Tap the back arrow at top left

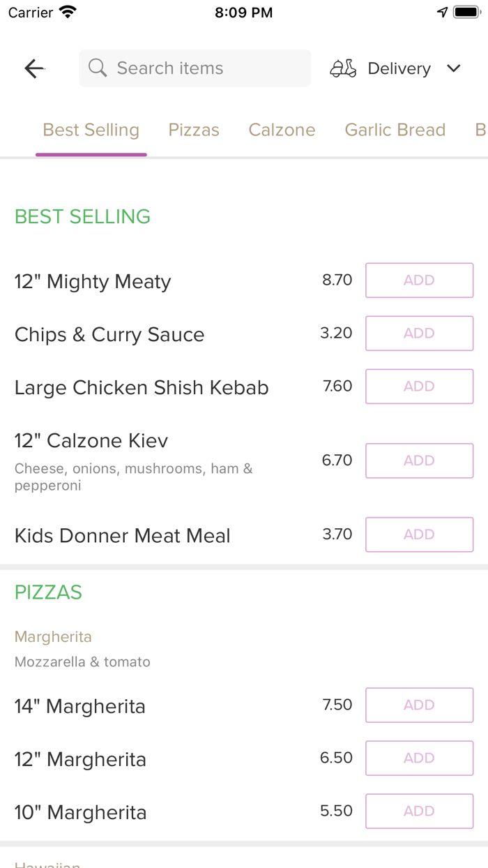coord(33,68)
